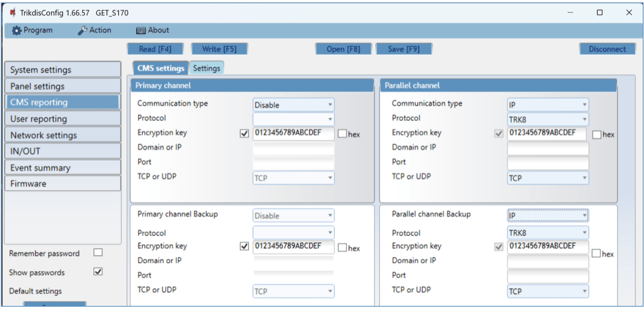
Task: Toggle Primary channel Encryption key checkbox
Action: (245, 134)
